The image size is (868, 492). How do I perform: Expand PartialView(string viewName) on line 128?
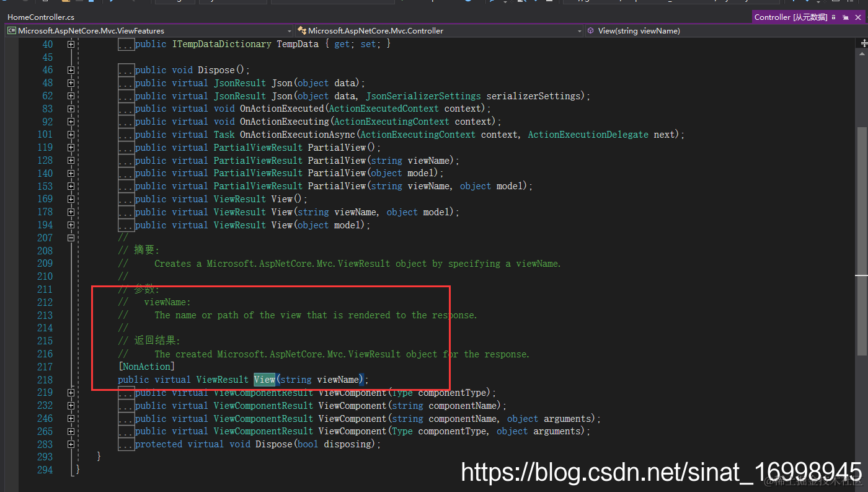click(x=71, y=161)
